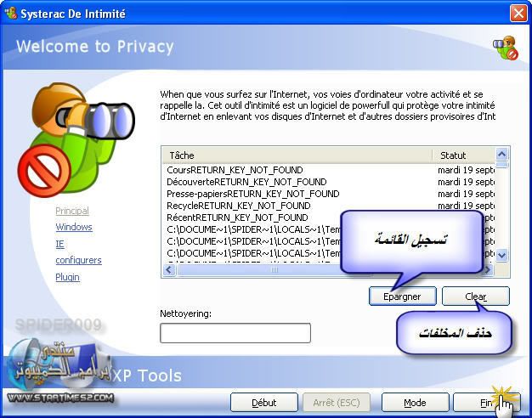Viewport: 532px width, 418px height.
Task: Sort by the Statut column header
Action: click(x=463, y=155)
